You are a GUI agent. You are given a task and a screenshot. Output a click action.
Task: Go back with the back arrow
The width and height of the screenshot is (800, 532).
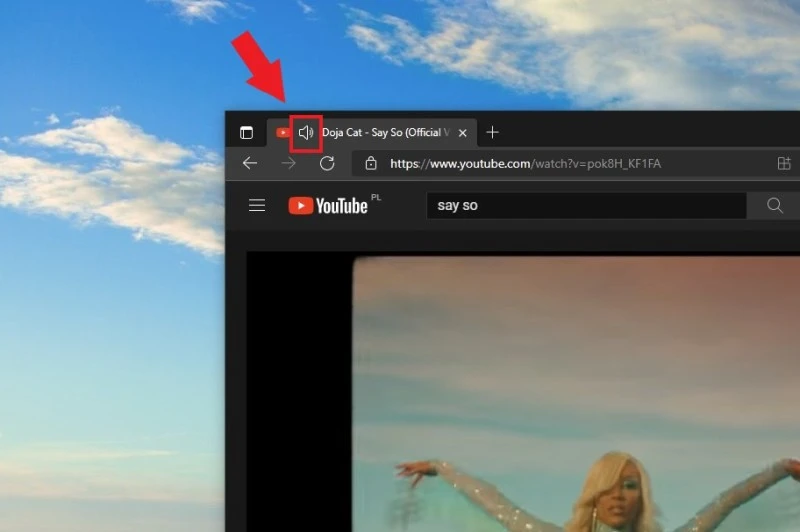tap(250, 163)
